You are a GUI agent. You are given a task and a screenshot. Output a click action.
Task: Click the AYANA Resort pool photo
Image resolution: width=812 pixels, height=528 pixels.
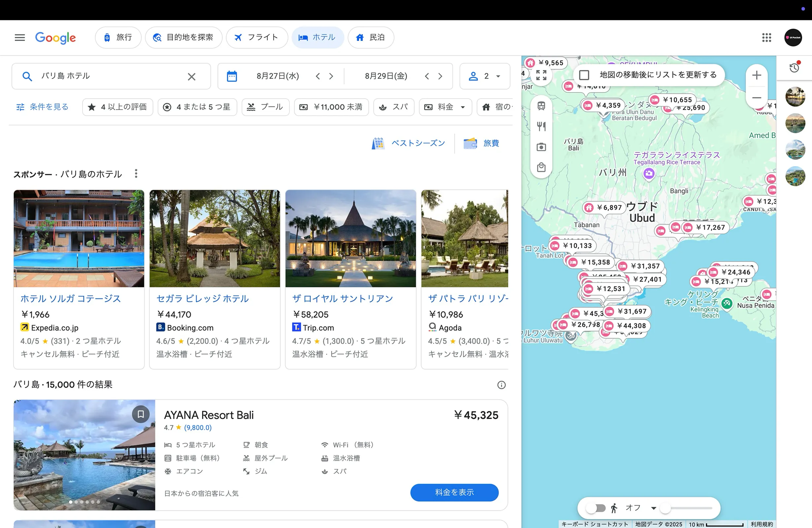tap(84, 455)
